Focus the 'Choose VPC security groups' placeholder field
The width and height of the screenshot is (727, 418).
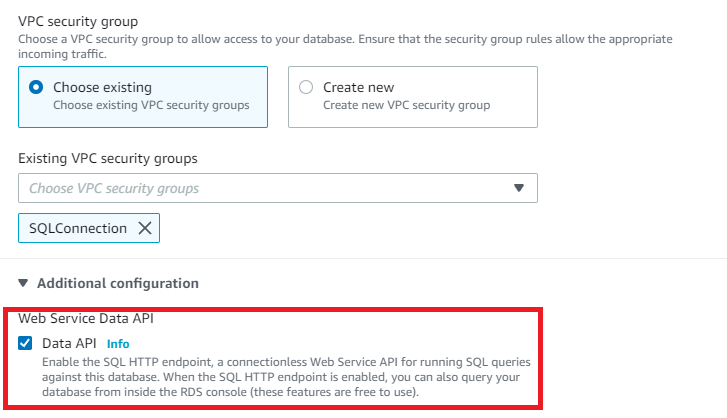tap(114, 188)
